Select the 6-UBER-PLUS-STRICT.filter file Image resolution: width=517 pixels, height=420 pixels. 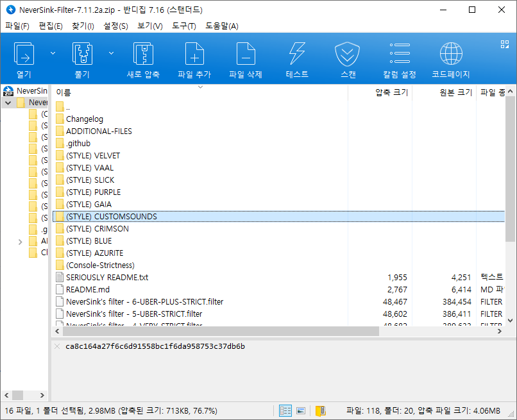coord(278,302)
